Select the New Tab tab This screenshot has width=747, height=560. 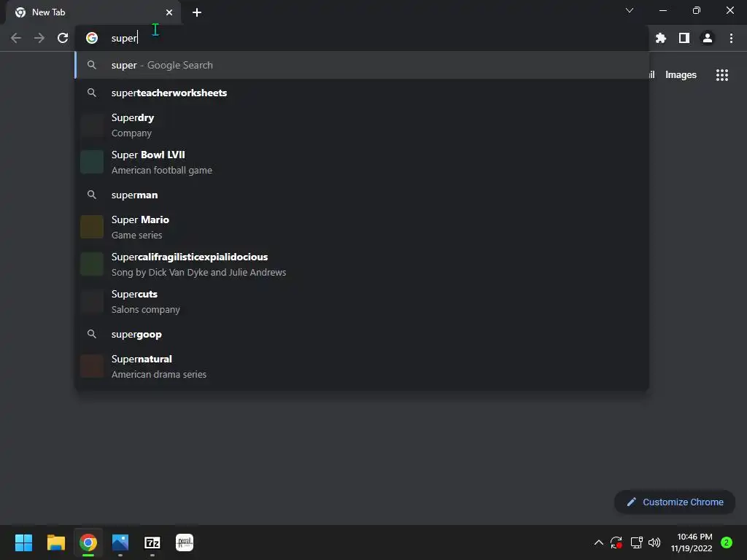point(93,12)
